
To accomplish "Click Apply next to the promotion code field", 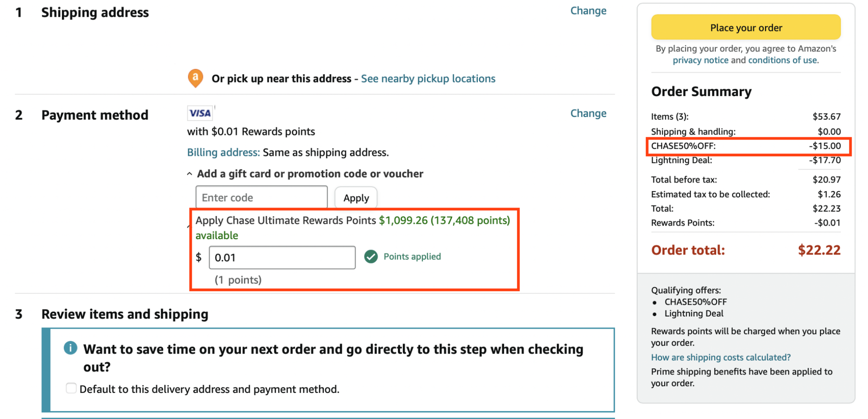I will tap(355, 198).
